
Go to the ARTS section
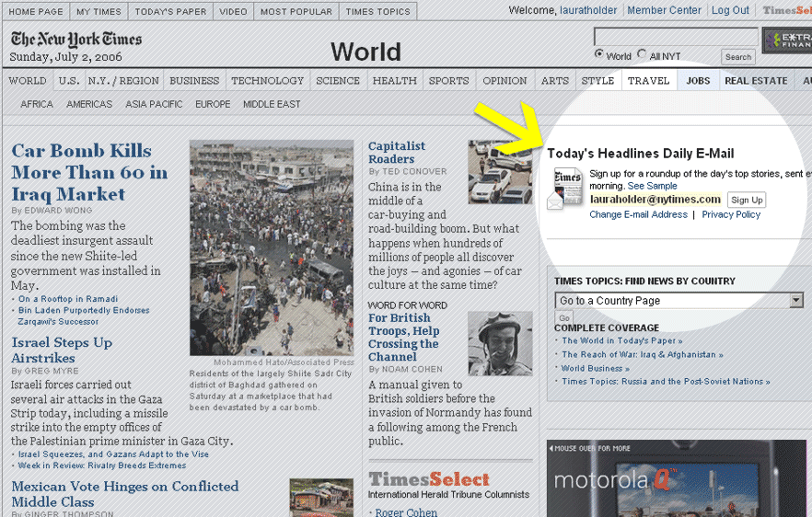tap(554, 81)
